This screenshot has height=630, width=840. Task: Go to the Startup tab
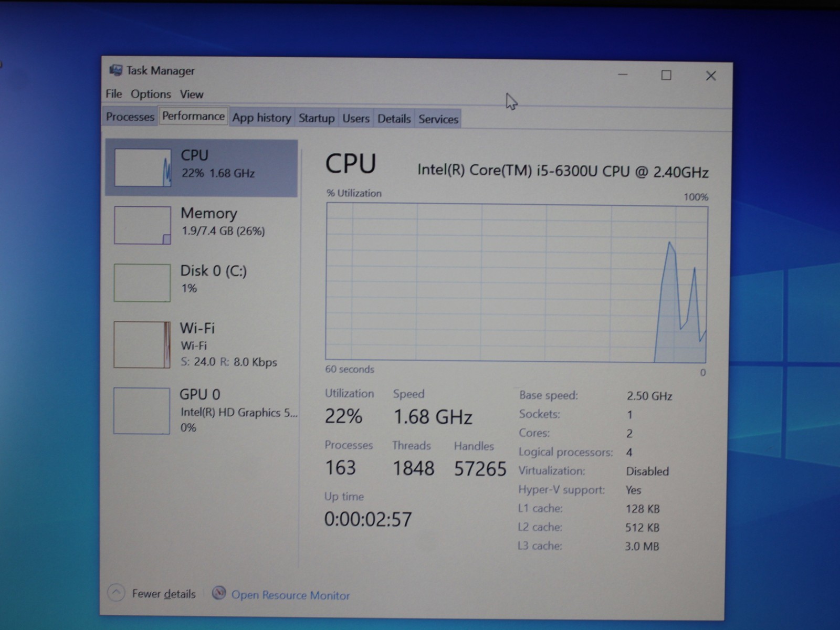[316, 118]
